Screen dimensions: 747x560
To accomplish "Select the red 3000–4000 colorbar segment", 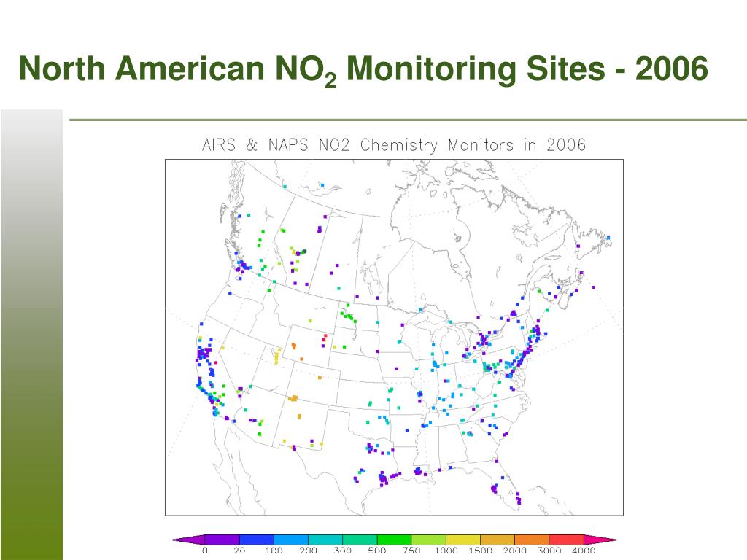I will (x=566, y=540).
